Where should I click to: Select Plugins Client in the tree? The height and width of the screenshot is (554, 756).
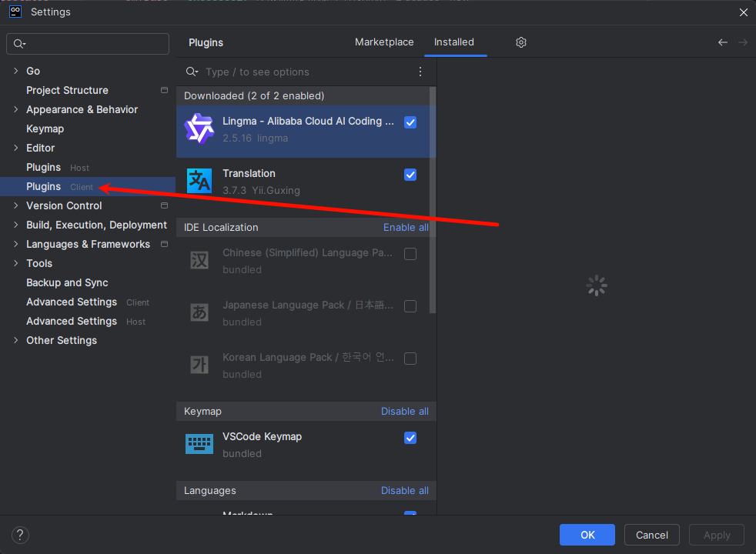pyautogui.click(x=88, y=186)
